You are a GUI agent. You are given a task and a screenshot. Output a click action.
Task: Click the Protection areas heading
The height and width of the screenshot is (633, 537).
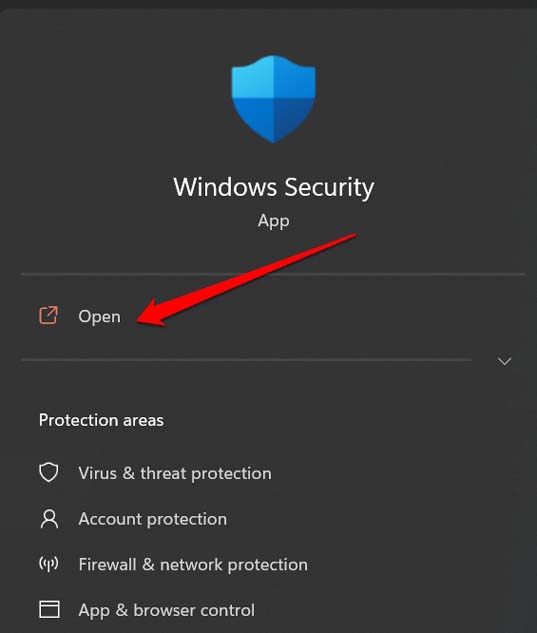[101, 420]
